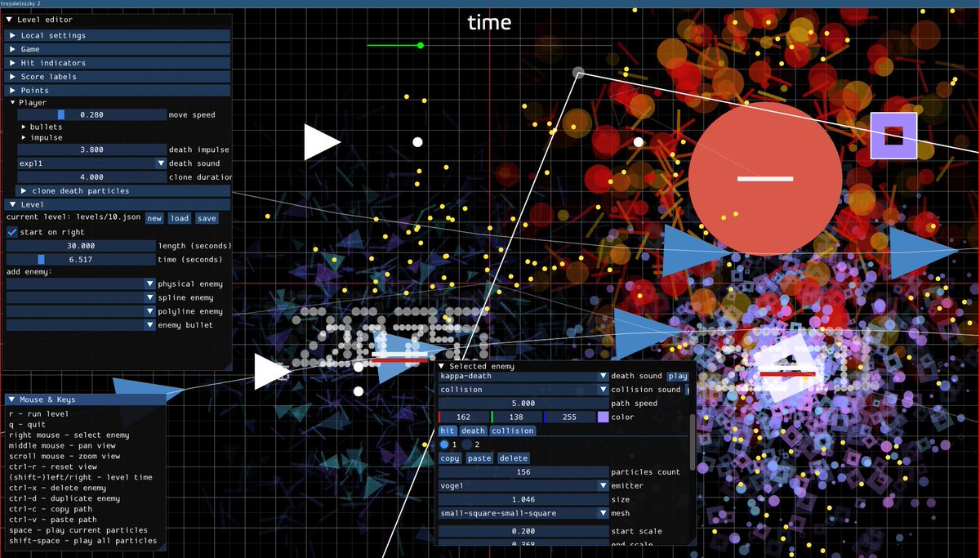Click the delete button
This screenshot has width=980, height=558.
tap(513, 458)
